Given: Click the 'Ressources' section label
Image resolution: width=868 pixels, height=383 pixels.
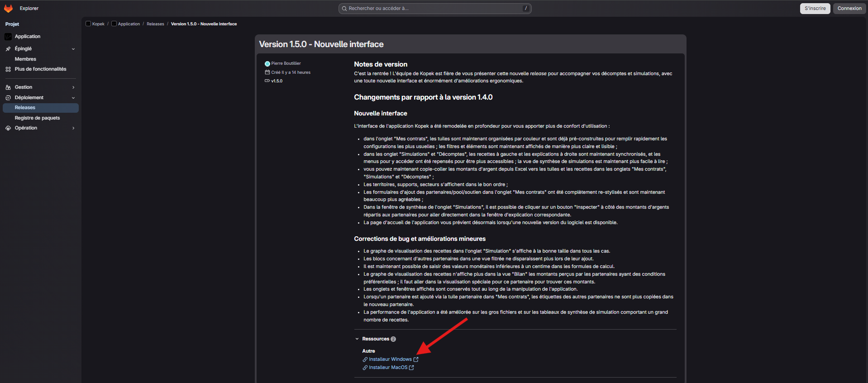Looking at the screenshot, I should pos(376,339).
